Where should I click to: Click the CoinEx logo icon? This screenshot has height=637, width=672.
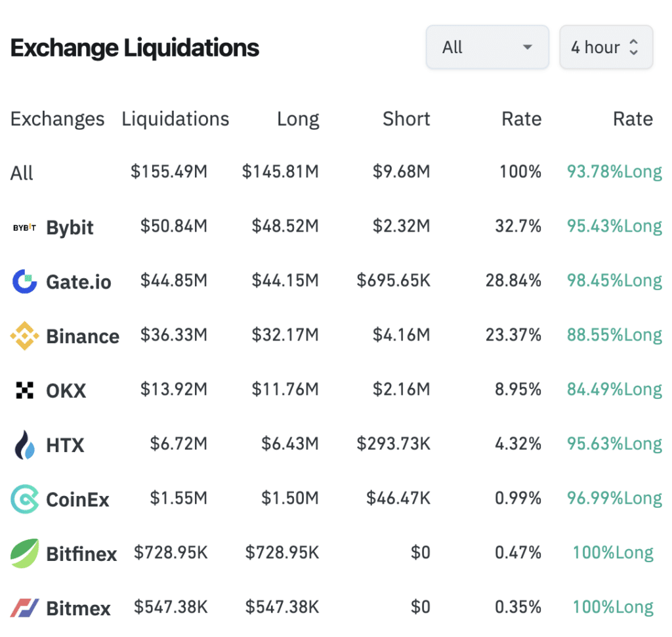25,499
